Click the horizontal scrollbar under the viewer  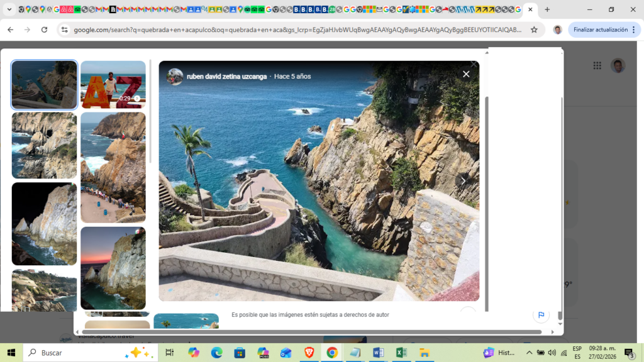(x=314, y=332)
